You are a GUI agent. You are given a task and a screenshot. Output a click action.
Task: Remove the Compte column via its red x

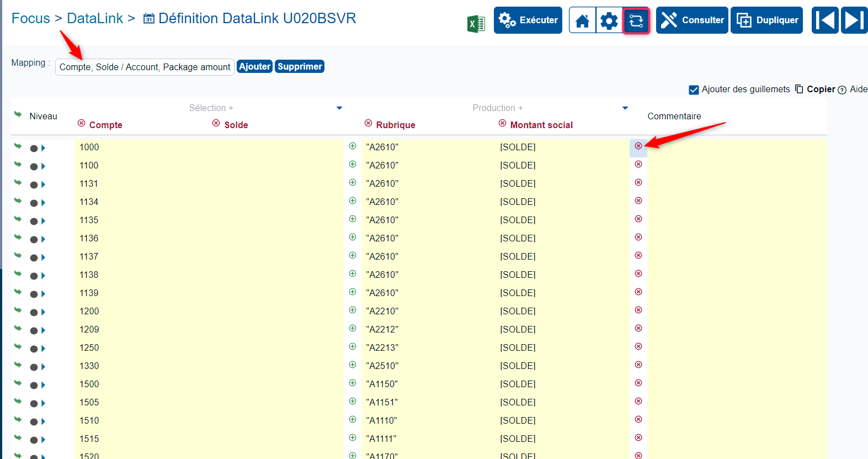[82, 123]
